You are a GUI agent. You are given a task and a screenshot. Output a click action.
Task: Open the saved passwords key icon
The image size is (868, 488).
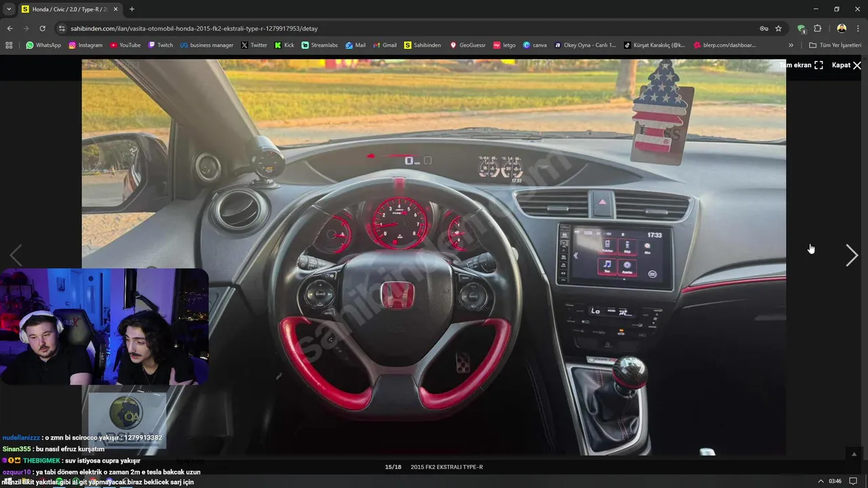point(764,28)
